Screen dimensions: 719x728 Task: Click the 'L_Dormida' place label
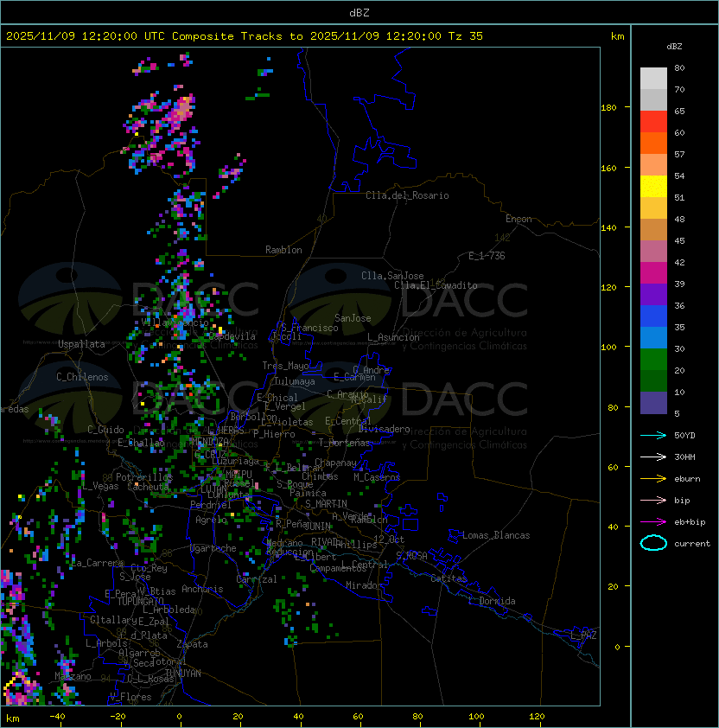(x=492, y=601)
